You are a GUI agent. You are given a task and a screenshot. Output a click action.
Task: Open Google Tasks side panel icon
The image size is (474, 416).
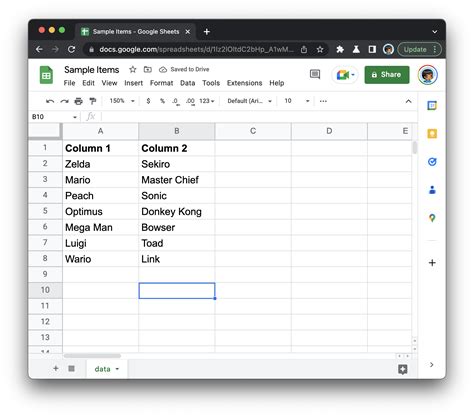pos(432,162)
